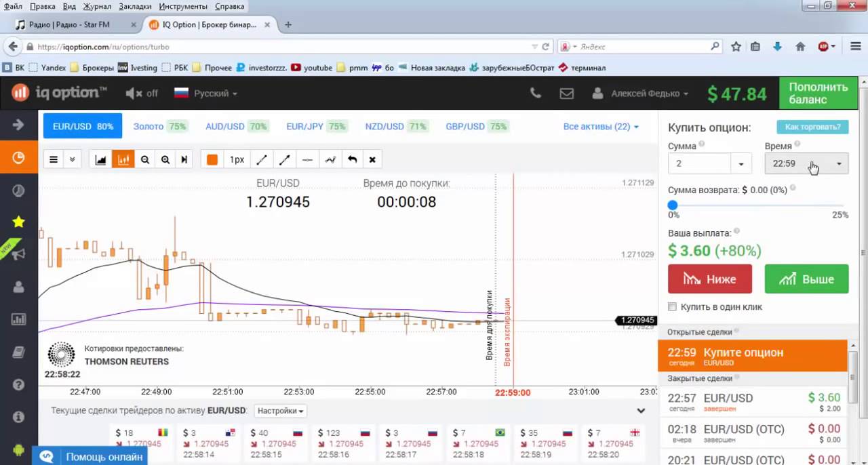This screenshot has height=465, width=868.
Task: Open statistics bar chart sidebar icon
Action: (18, 319)
